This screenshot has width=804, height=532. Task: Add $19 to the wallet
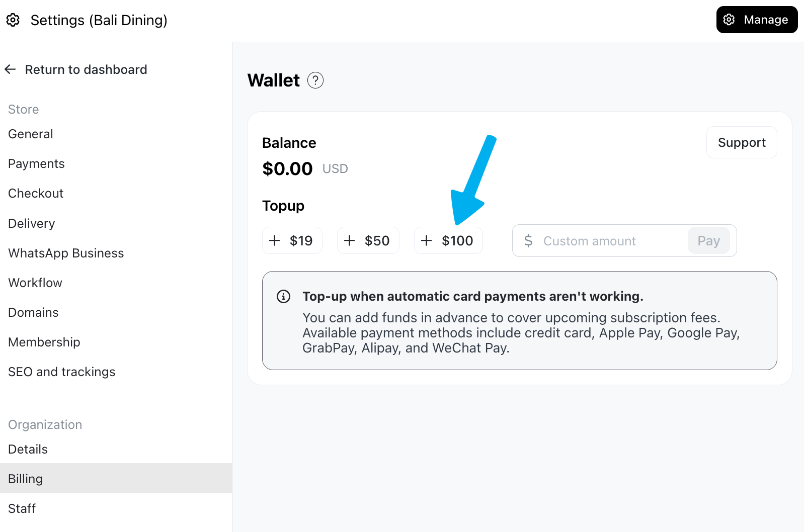point(292,240)
